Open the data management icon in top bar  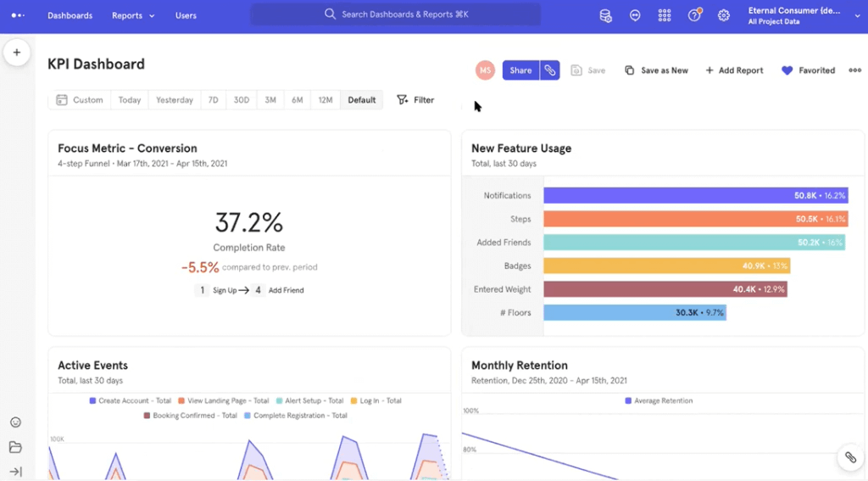click(605, 15)
